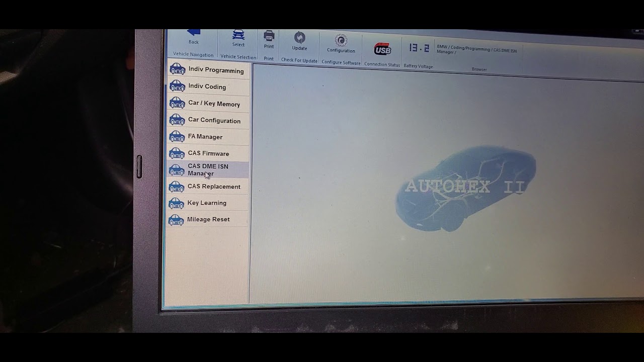
Task: Click the Vehicle Navigation group label
Action: point(193,54)
